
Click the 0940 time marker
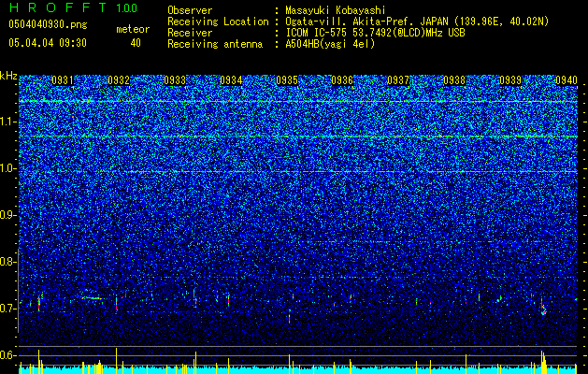pos(566,80)
